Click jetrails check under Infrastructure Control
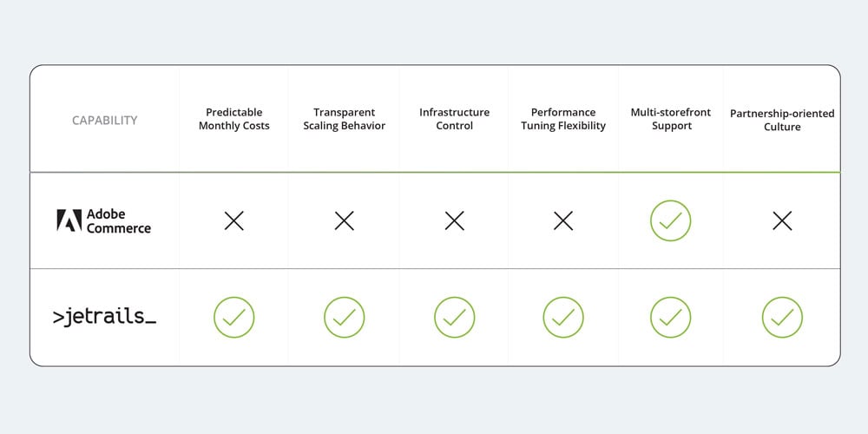Screen dimensions: 868x434 454,318
